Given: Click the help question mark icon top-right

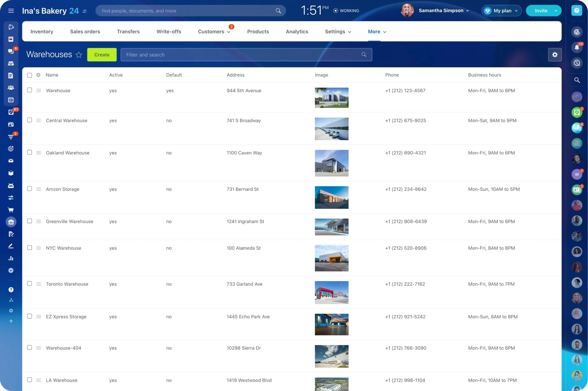Looking at the screenshot, I should point(577,11).
